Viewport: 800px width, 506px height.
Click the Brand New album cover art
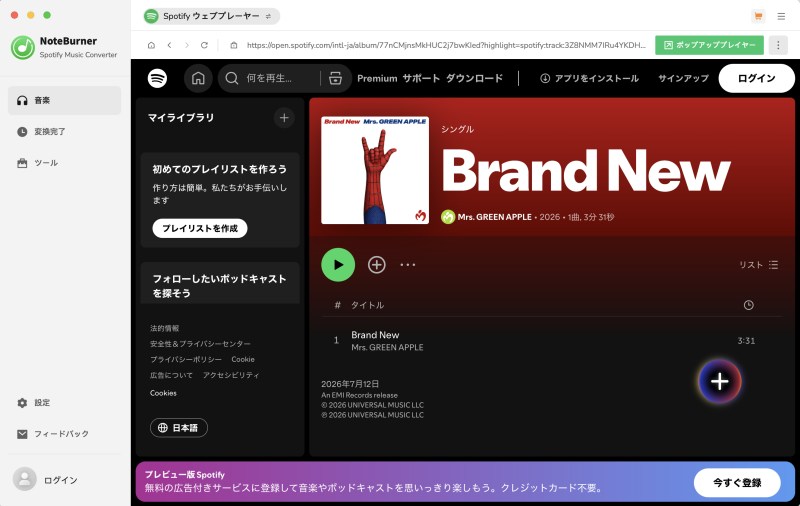tap(375, 170)
